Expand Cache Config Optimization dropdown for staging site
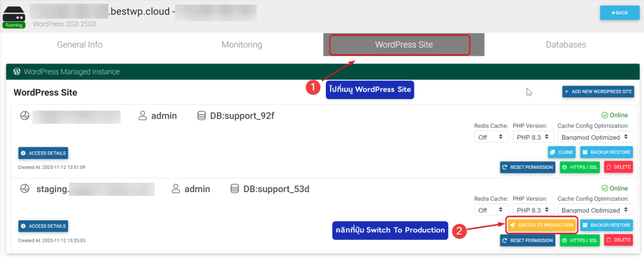This screenshot has height=258, width=644. coord(595,210)
